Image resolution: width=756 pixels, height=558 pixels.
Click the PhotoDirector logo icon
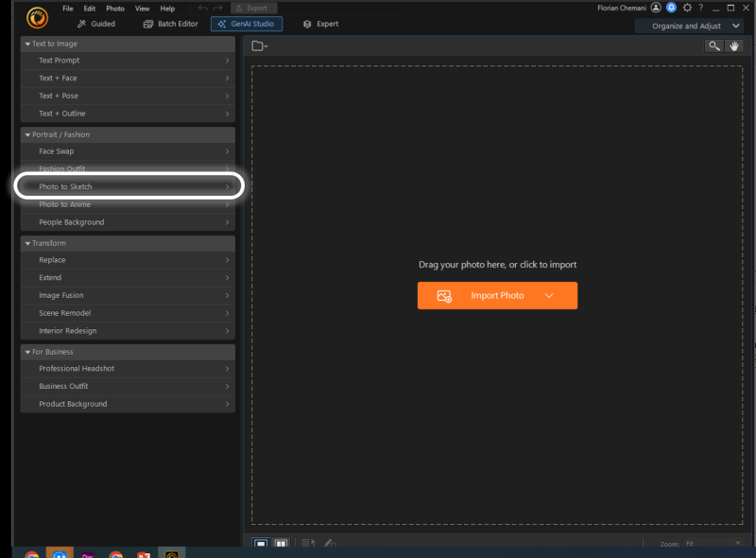pyautogui.click(x=37, y=18)
